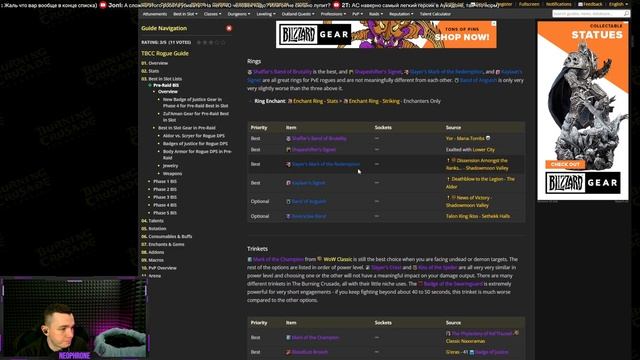The height and width of the screenshot is (360, 640).
Task: Click Slayer's Mark of the Redemptor icon in table
Action: tap(288, 164)
